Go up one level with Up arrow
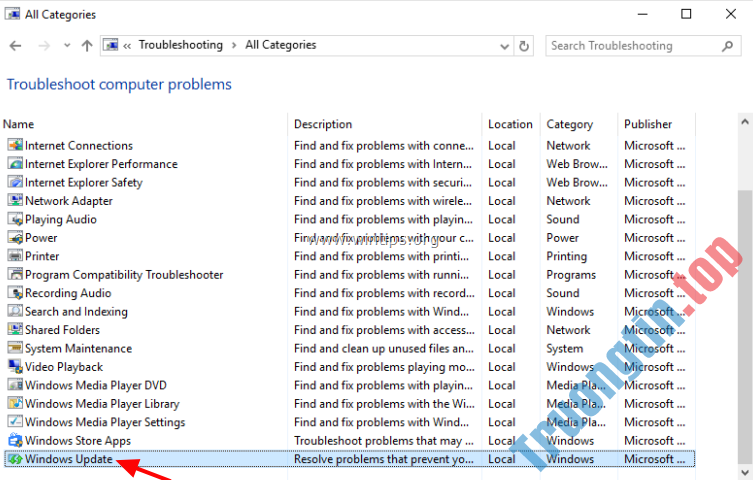 point(87,46)
